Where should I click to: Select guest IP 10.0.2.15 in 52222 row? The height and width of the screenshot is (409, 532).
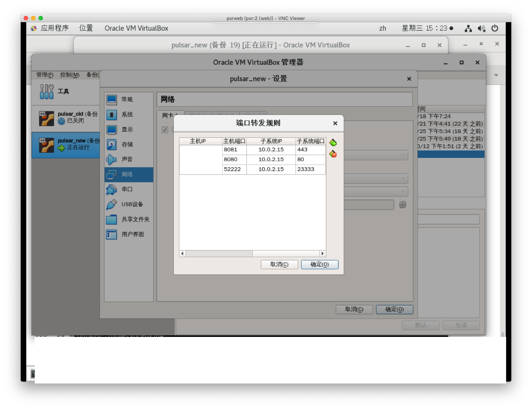pyautogui.click(x=271, y=169)
